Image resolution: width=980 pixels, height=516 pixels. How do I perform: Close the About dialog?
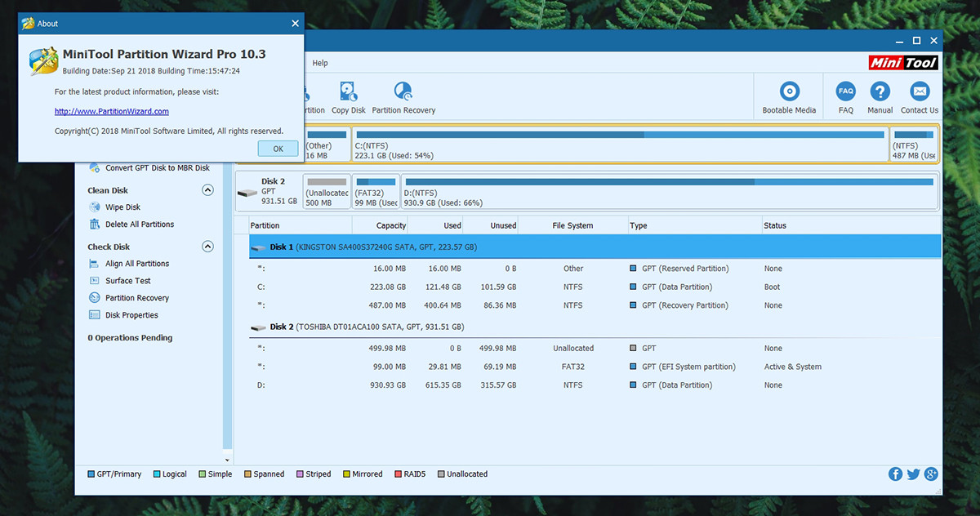[x=296, y=24]
